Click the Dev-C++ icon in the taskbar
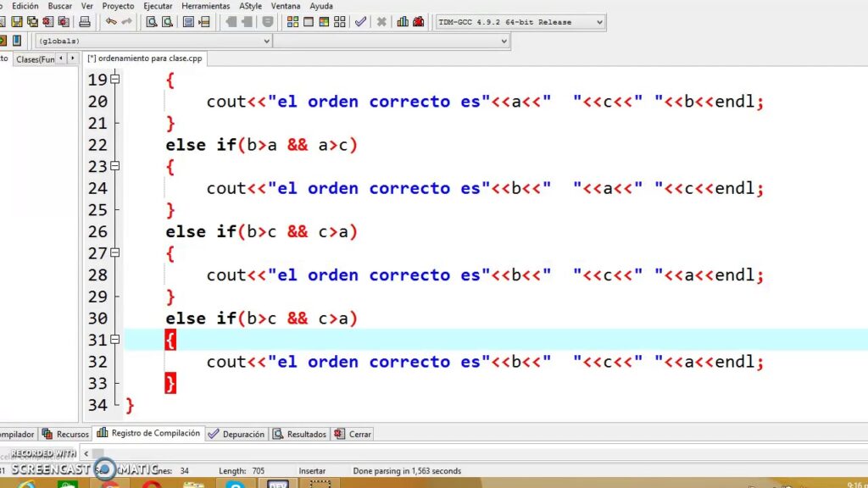 278,484
